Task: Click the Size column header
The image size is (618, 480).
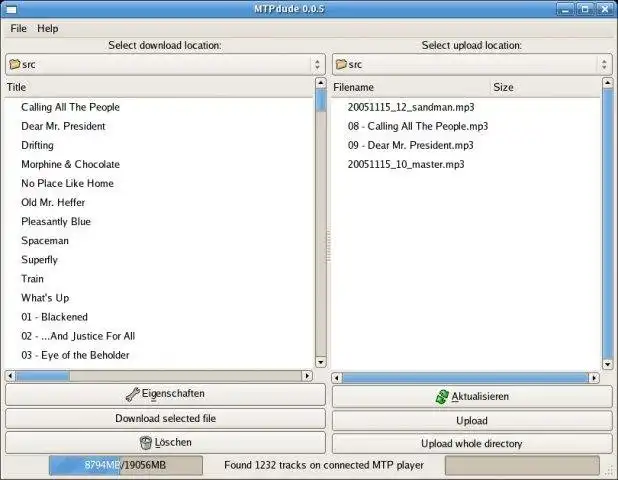Action: 546,87
